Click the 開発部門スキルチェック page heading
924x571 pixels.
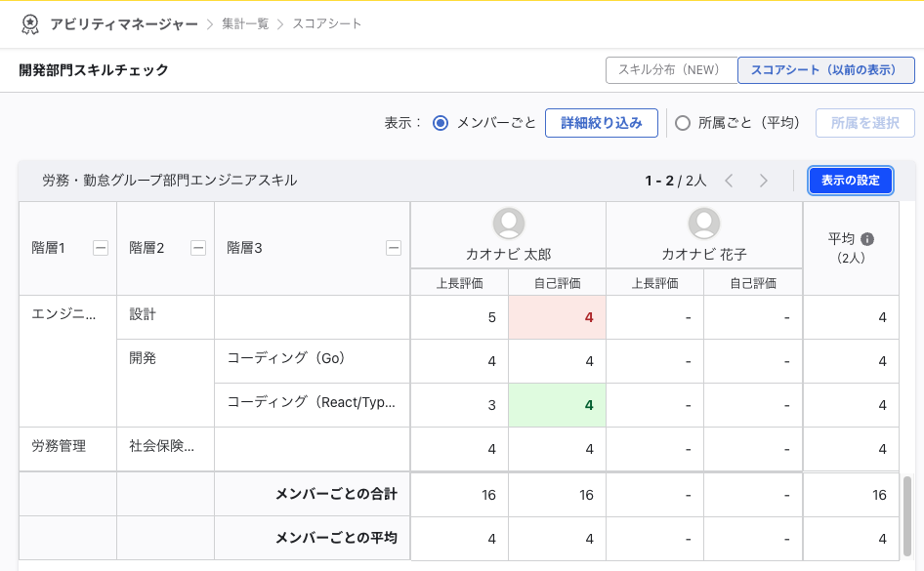(x=94, y=70)
